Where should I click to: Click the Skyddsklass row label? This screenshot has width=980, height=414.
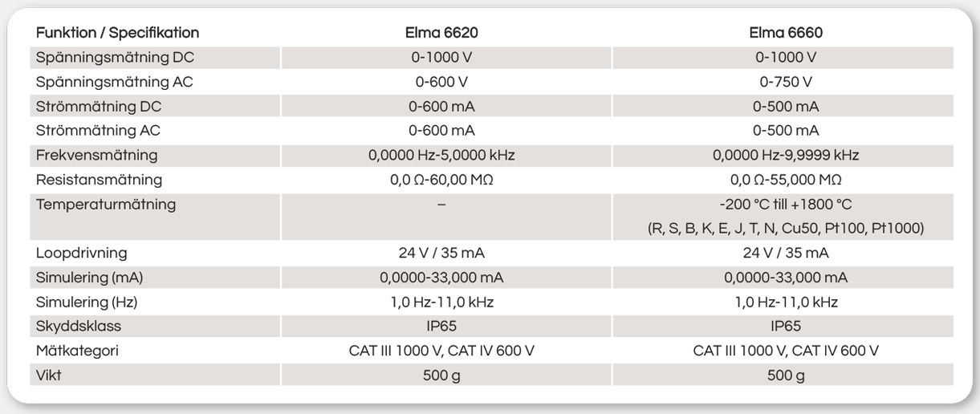(x=79, y=327)
